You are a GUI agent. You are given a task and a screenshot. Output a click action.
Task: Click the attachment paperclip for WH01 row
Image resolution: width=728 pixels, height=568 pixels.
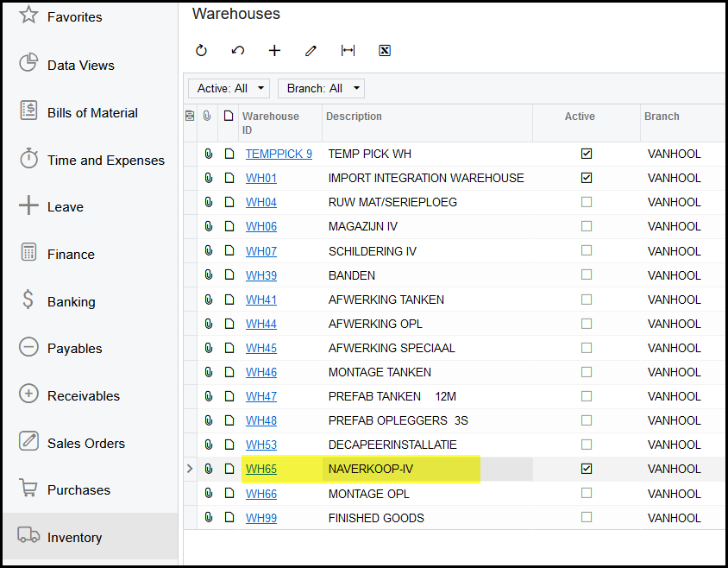coord(208,178)
